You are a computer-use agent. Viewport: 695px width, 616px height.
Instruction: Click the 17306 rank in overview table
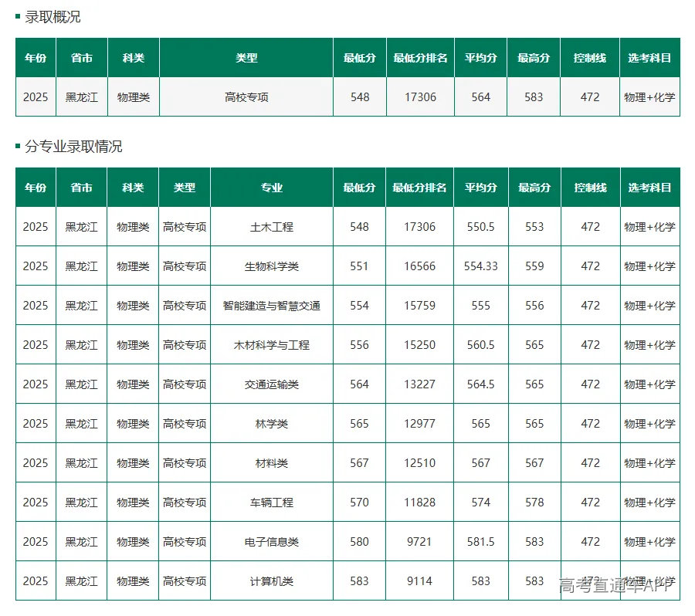pyautogui.click(x=420, y=97)
